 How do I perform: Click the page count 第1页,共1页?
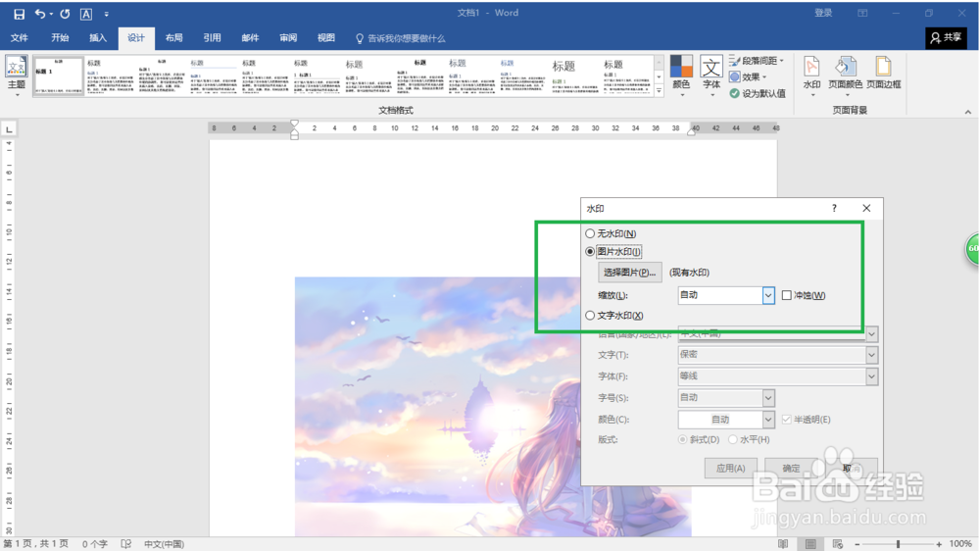pos(35,544)
